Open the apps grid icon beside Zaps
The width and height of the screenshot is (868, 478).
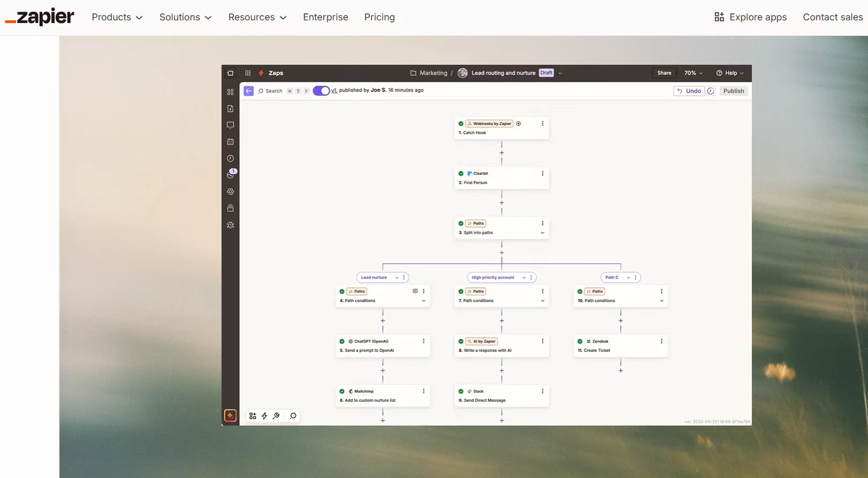(248, 73)
